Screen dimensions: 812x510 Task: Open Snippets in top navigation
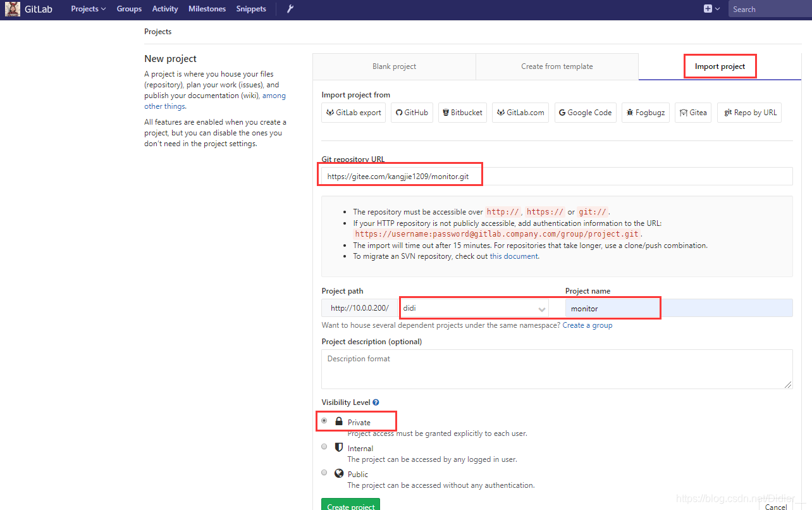pos(251,9)
